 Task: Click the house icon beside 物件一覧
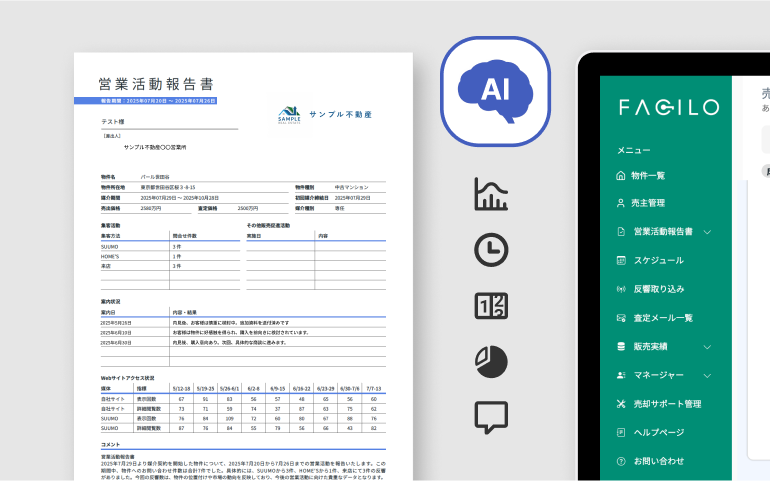point(621,175)
